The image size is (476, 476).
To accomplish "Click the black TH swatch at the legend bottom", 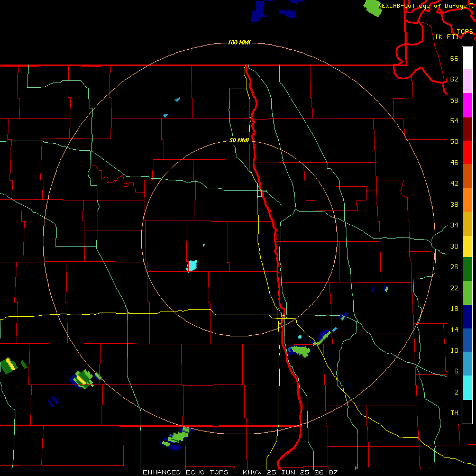I will tap(467, 411).
